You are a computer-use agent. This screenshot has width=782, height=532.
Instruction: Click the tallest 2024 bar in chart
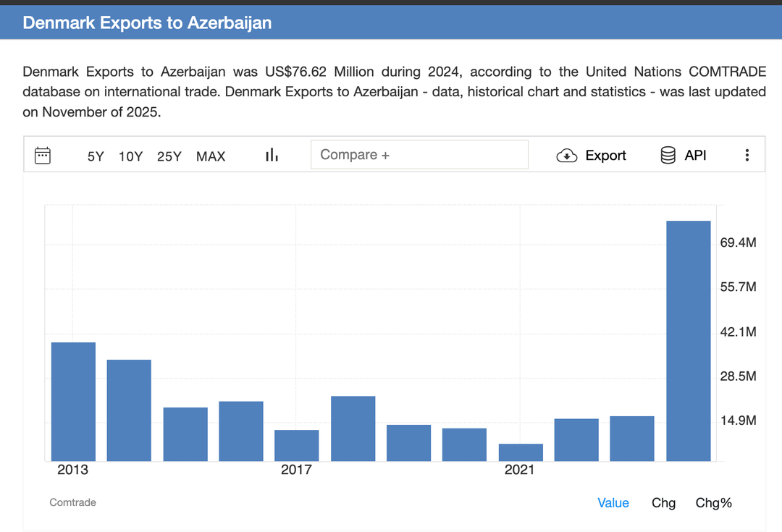pyautogui.click(x=689, y=341)
